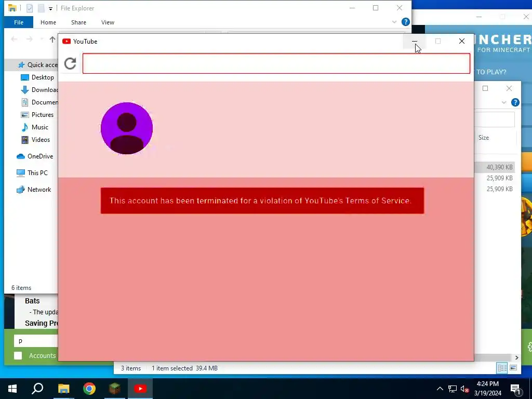Close the YouTube window

(462, 41)
